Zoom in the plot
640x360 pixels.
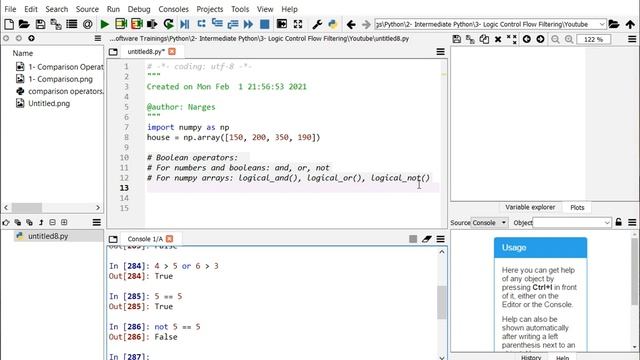click(569, 39)
